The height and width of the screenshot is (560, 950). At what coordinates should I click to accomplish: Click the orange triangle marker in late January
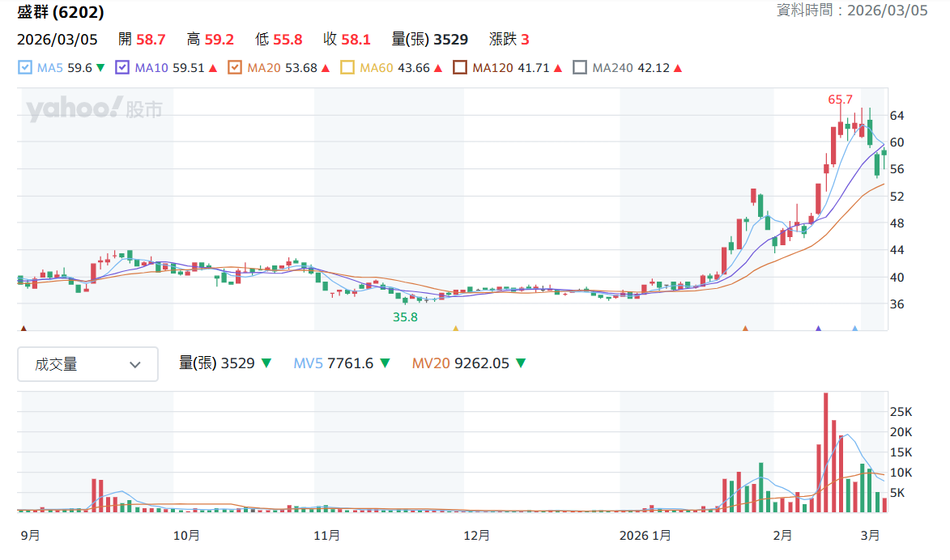[x=745, y=328]
